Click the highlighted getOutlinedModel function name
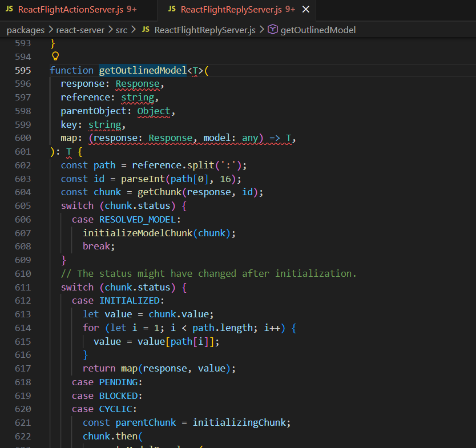Viewport: 476px width, 448px height. [x=143, y=70]
